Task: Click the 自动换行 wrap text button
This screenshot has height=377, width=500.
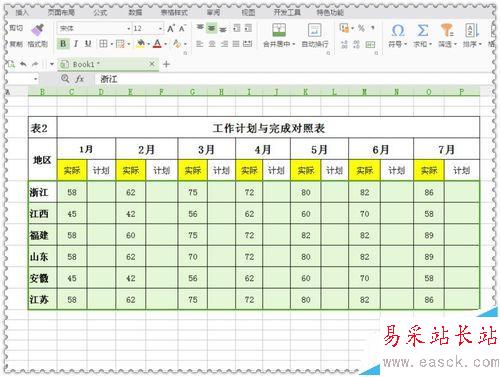Action: click(314, 35)
